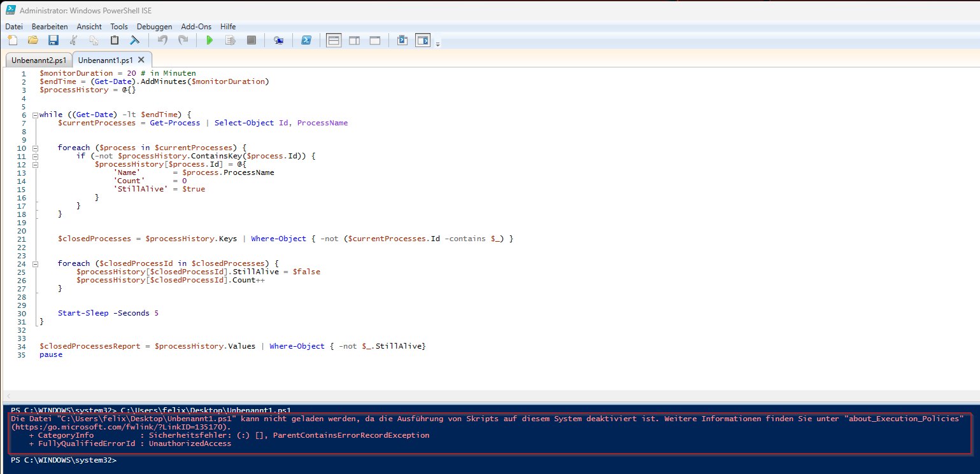Collapse the if block on line 11

coord(36,156)
